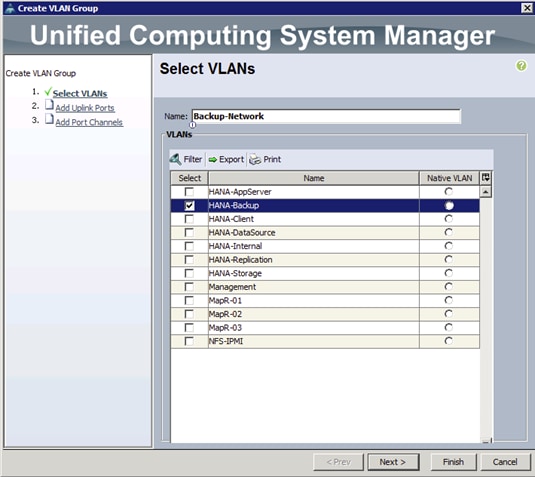535x477 pixels.
Task: Sort by Native VLAN column header
Action: pyautogui.click(x=449, y=178)
